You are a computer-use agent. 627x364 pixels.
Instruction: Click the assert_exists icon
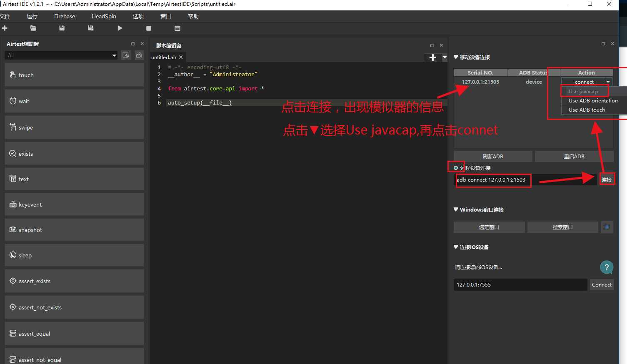point(13,281)
